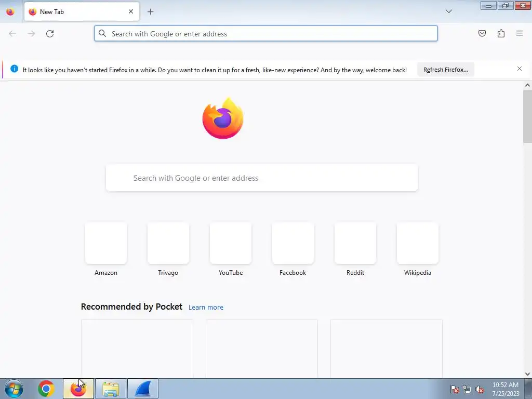Open Windows Explorer from taskbar
The image size is (532, 399).
(x=111, y=389)
